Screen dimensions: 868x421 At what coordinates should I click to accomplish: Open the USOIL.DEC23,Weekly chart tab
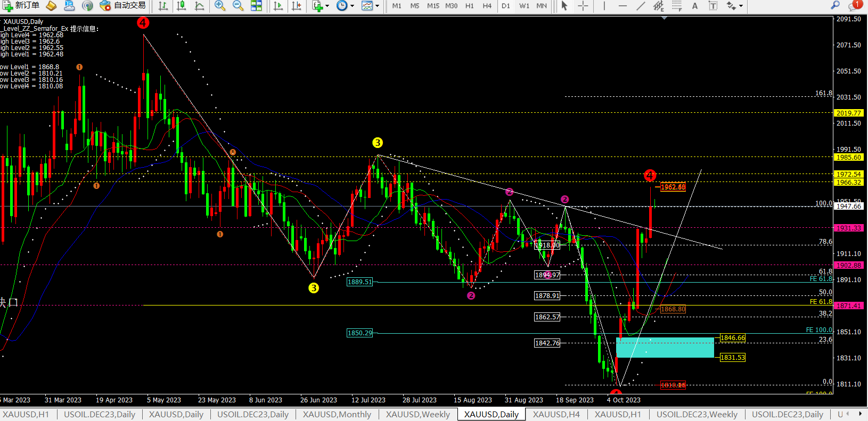pos(697,414)
